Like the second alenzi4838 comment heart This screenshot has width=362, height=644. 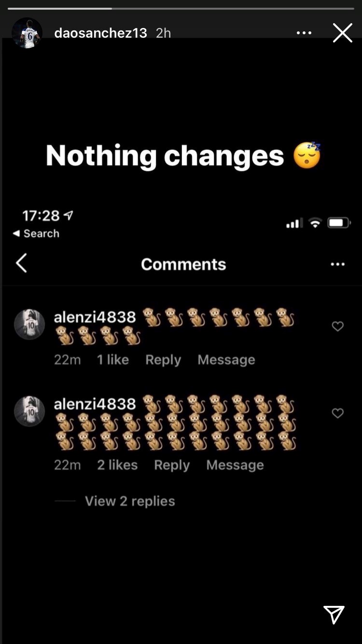[x=338, y=413]
